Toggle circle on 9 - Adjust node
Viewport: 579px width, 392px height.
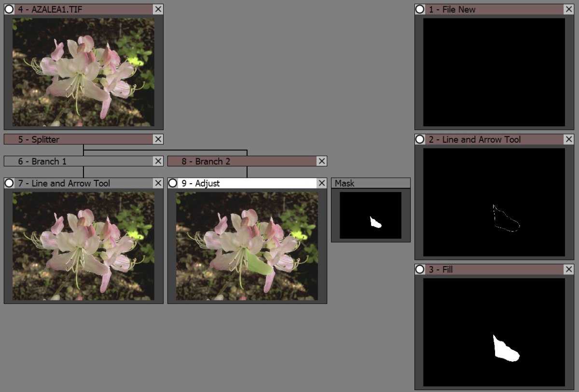click(x=173, y=183)
